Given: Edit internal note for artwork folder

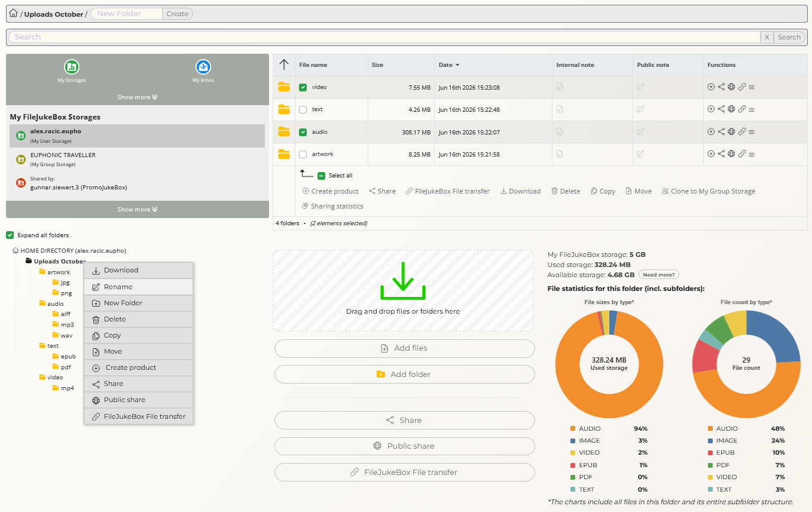Looking at the screenshot, I should point(560,154).
